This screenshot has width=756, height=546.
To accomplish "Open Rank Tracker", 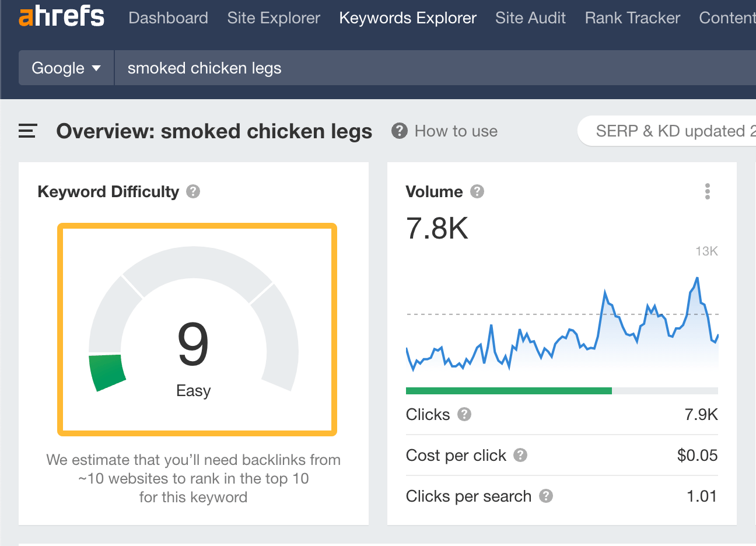I will coord(632,17).
